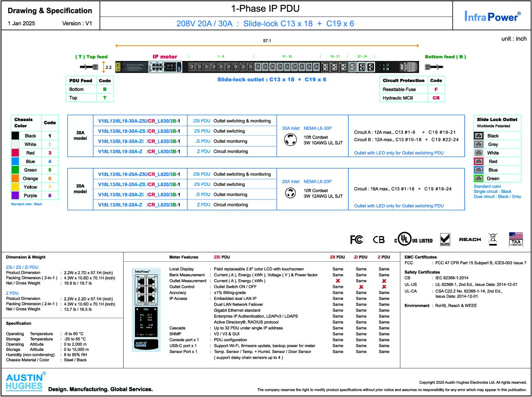Click the '30A Inlet NEMA L6-30P' text

click(x=307, y=128)
